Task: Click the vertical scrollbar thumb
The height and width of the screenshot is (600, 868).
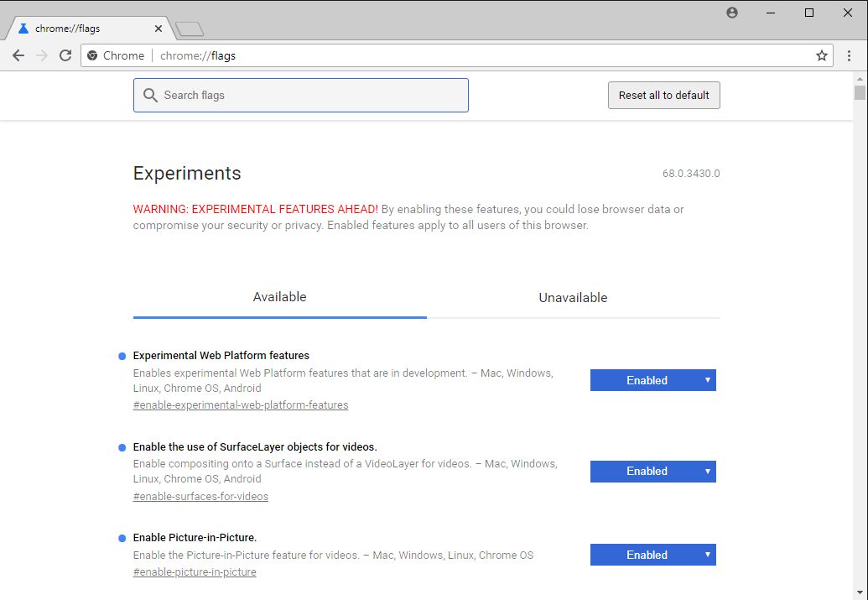Action: [860, 92]
